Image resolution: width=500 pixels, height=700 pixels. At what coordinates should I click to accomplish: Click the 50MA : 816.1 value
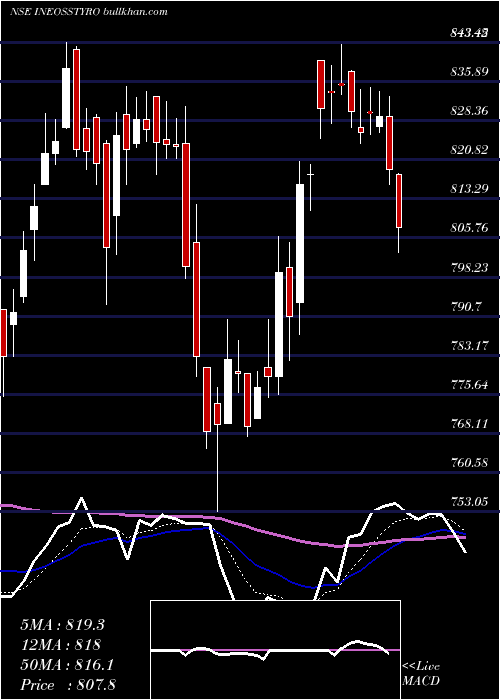[67, 665]
